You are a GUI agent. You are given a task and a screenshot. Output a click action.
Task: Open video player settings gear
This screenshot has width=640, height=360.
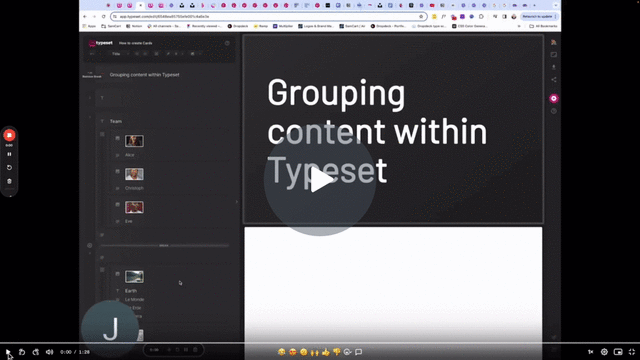(x=604, y=352)
